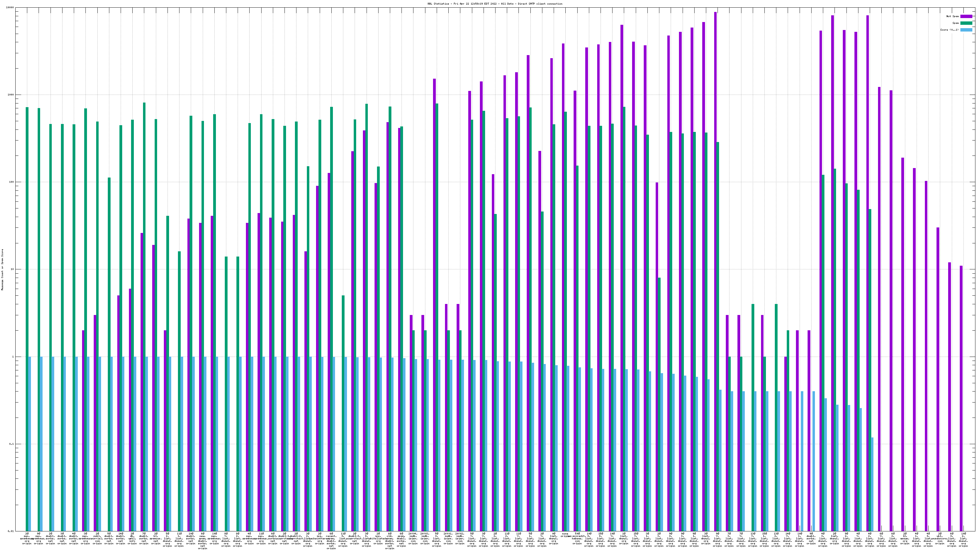Image resolution: width=980 pixels, height=551 pixels.
Task: Select the 'Score (0..1)' legend text
Action: point(949,30)
